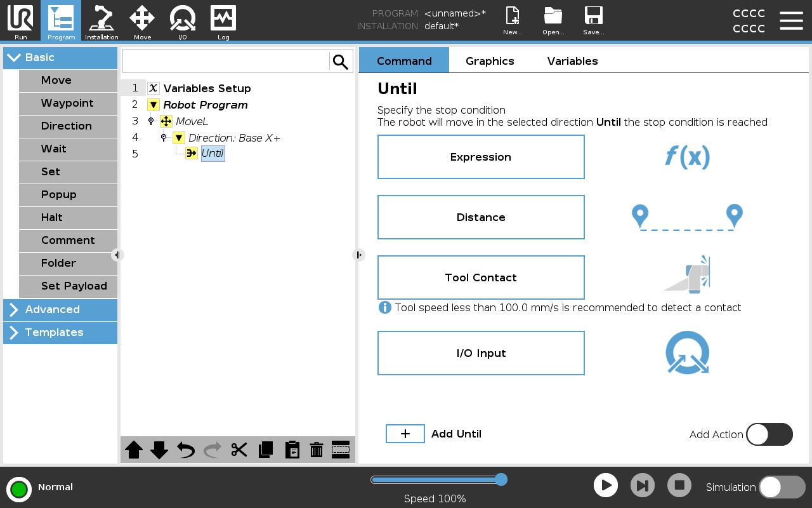Viewport: 812px width, 508px height.
Task: Click the Move screen icon in header
Action: click(142, 21)
